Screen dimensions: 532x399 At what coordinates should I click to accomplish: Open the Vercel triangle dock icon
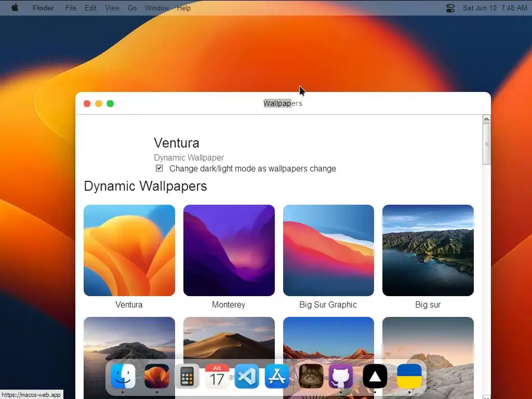(375, 376)
